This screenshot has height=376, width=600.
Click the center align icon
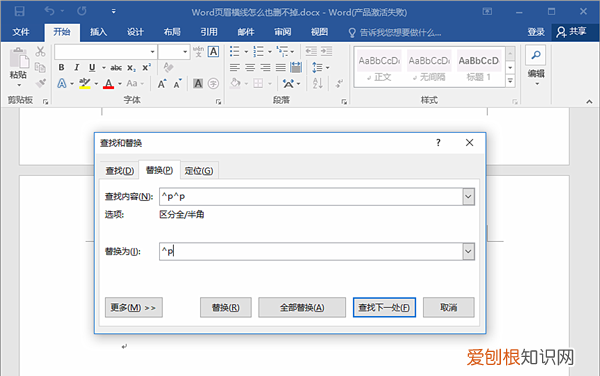pos(250,68)
